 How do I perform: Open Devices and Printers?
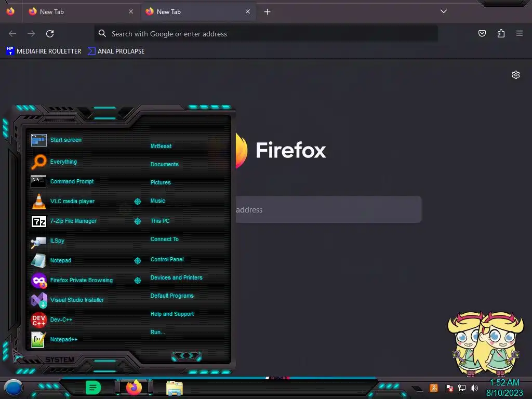[177, 277]
